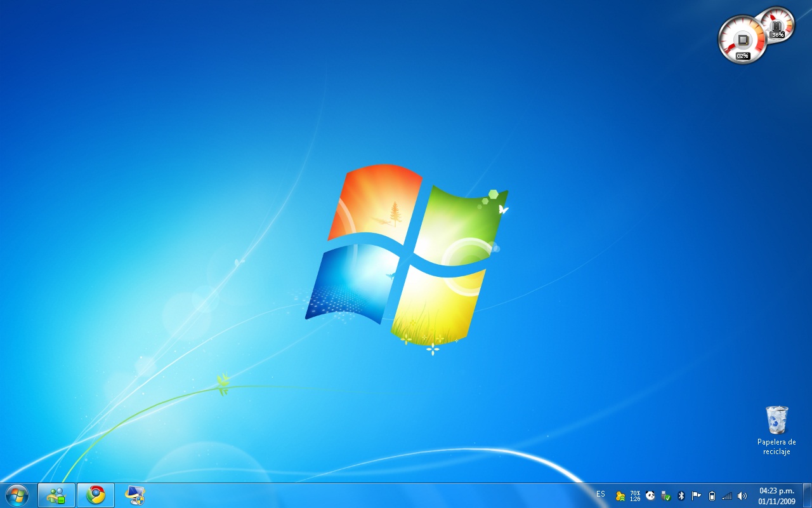Open the Panda antivirus tray icon
Viewport: 812px width, 508px height.
650,496
